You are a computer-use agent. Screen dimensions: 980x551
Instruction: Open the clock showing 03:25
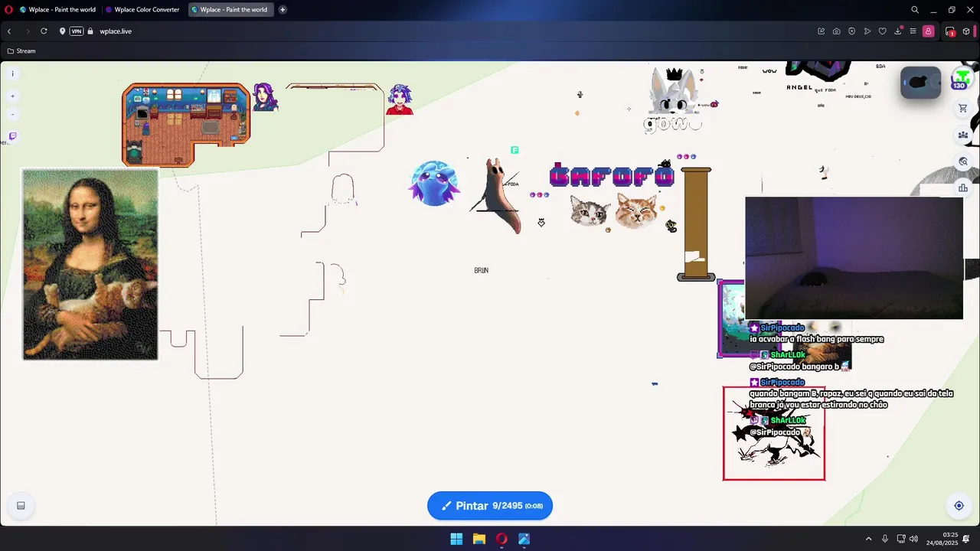pos(942,539)
